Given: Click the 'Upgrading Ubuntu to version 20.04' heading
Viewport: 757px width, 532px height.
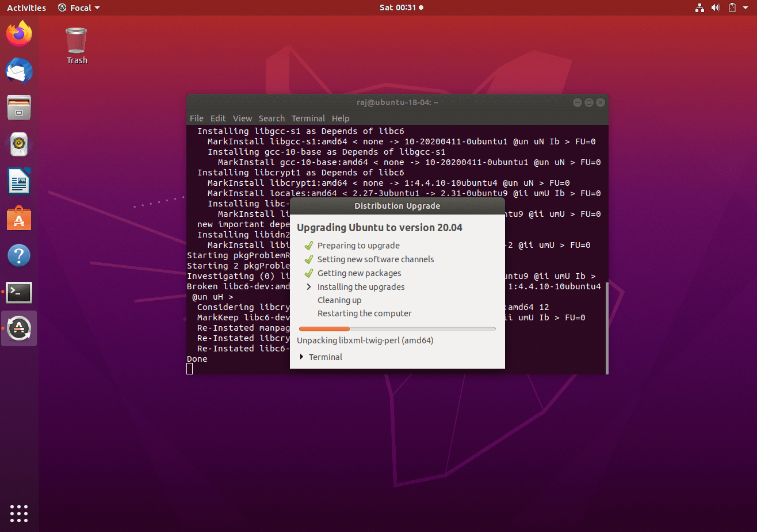Looking at the screenshot, I should 380,228.
